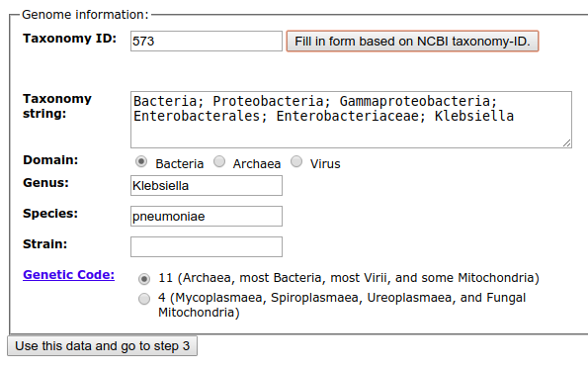Image resolution: width=588 pixels, height=371 pixels.
Task: Click the Virus label text
Action: 325,164
